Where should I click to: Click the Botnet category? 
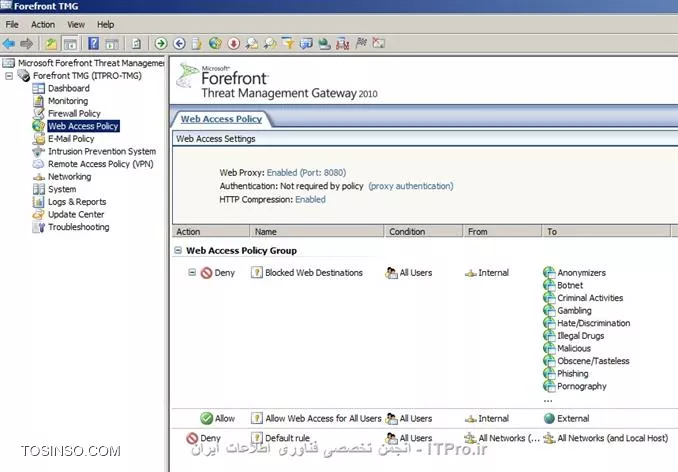click(x=570, y=285)
